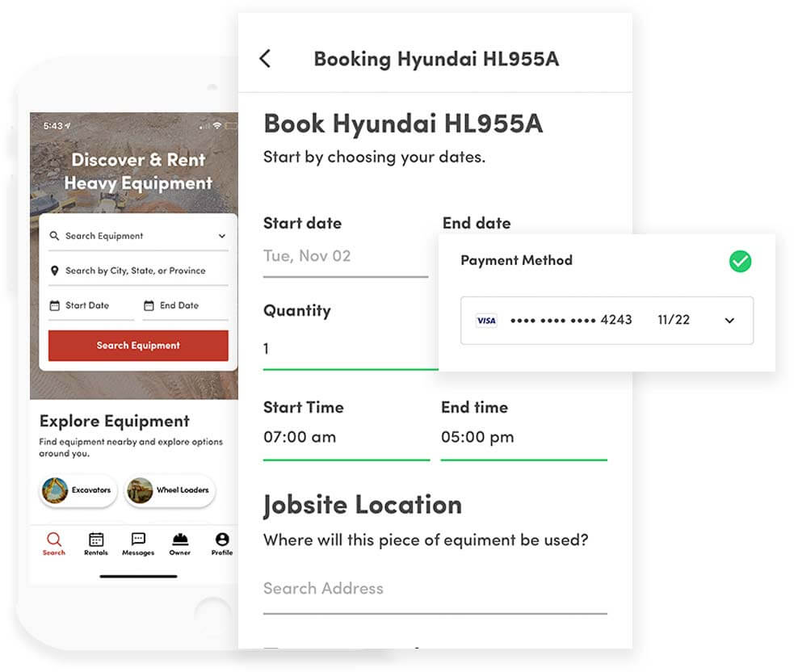Image resolution: width=794 pixels, height=672 pixels.
Task: Choose the End Date field on phone
Action: 185,306
